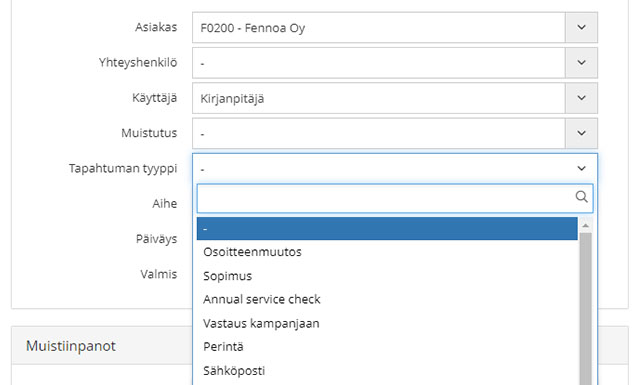Click the Asiakas field showing Fennoa Oy
Viewport: 640px width, 385px height.
379,27
